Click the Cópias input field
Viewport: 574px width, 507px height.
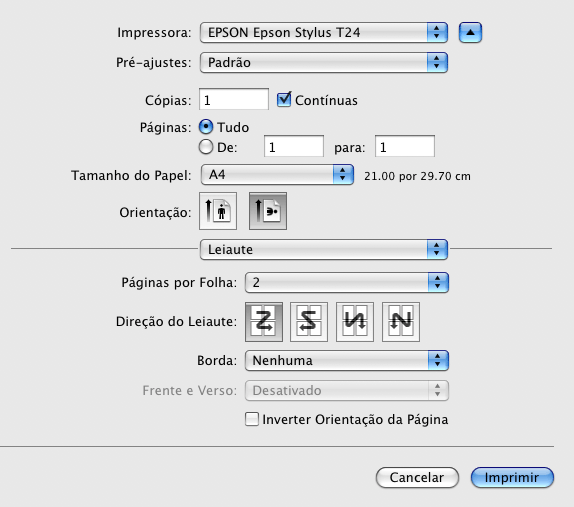(x=234, y=99)
